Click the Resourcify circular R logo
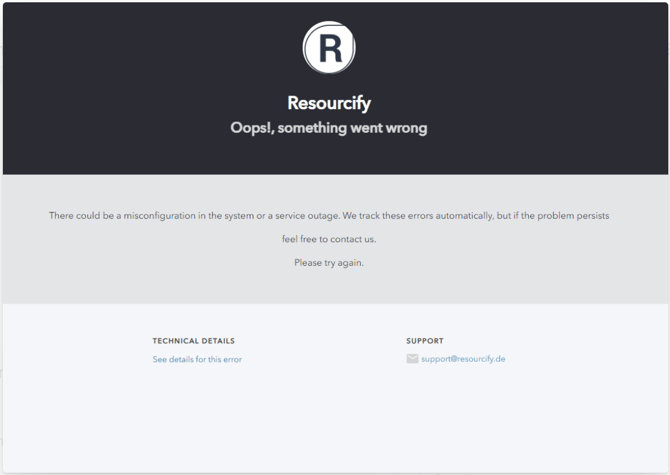 329,47
